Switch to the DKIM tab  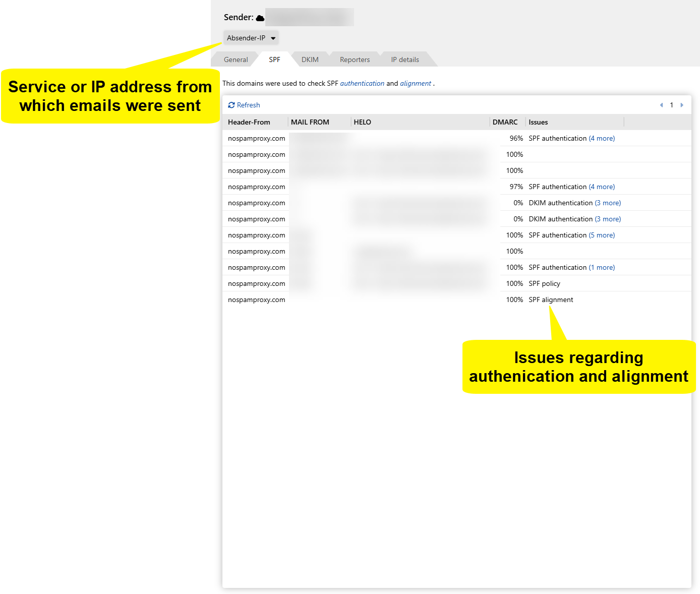tap(310, 60)
